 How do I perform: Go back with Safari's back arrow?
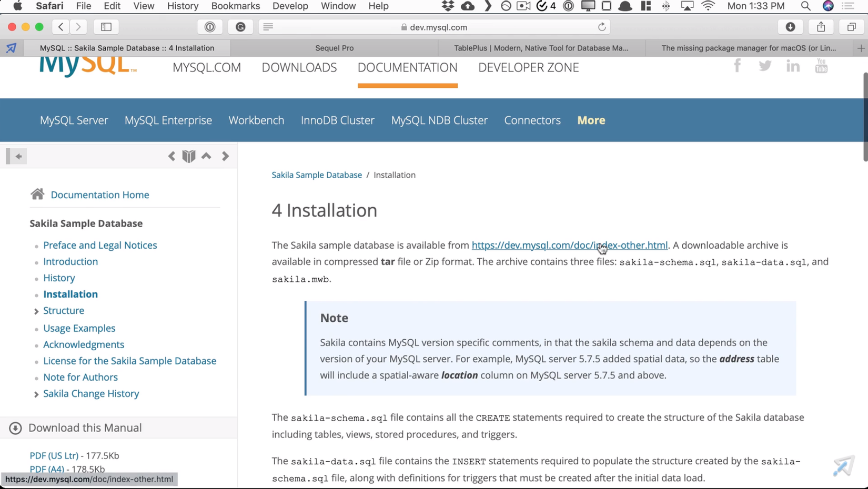tap(60, 27)
